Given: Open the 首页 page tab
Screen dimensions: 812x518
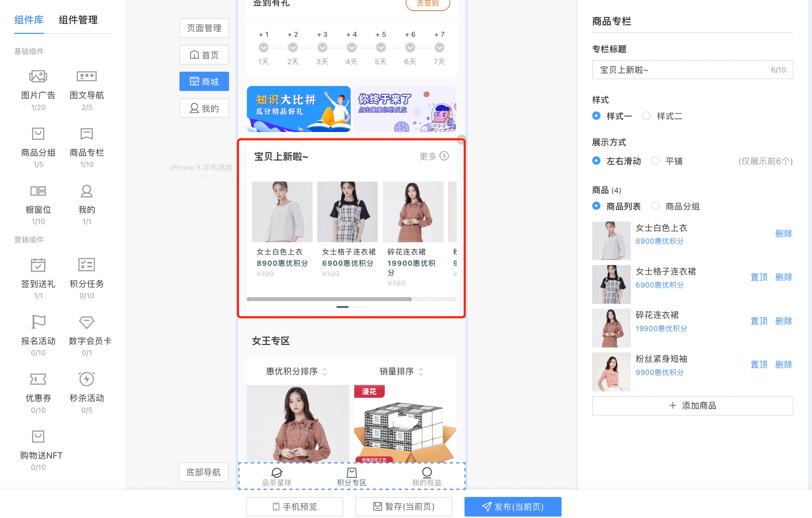Looking at the screenshot, I should (204, 55).
